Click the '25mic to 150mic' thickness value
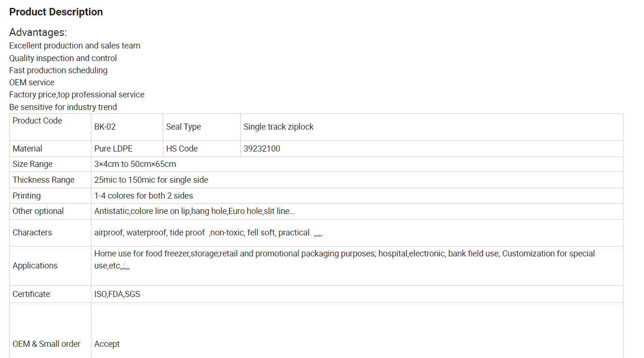The height and width of the screenshot is (358, 644). tap(151, 180)
